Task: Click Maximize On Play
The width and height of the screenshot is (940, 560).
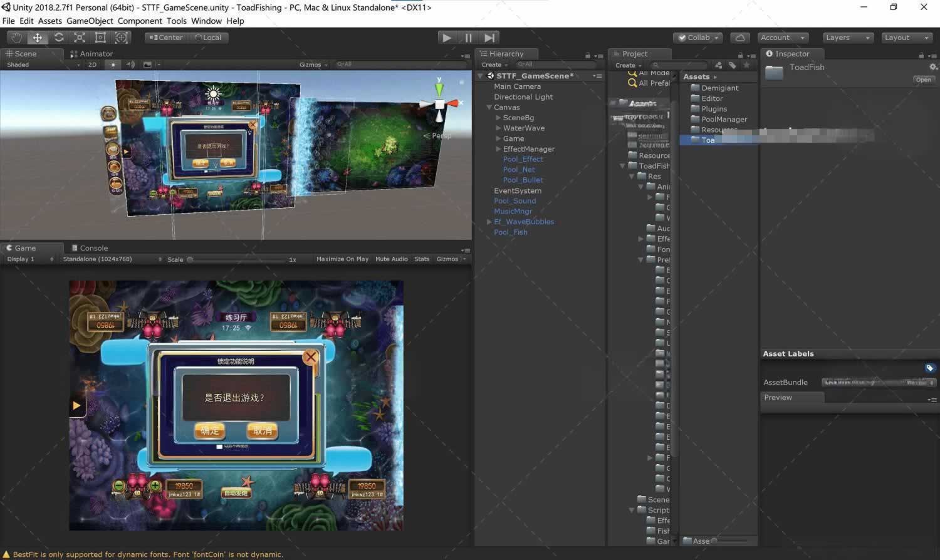Action: point(342,259)
